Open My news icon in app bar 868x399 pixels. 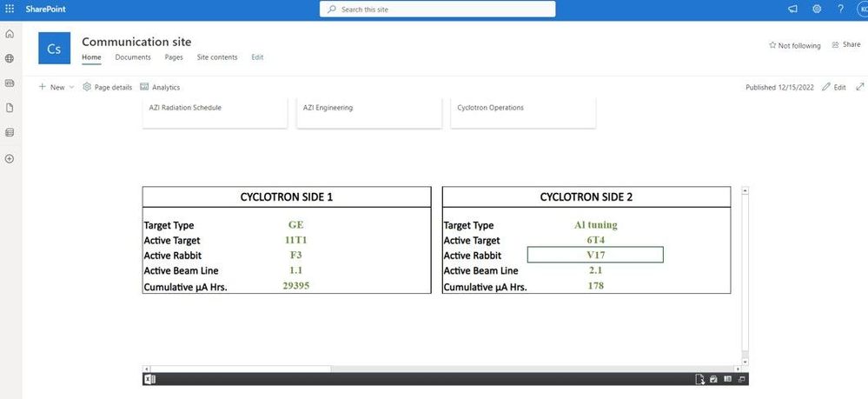[10, 83]
